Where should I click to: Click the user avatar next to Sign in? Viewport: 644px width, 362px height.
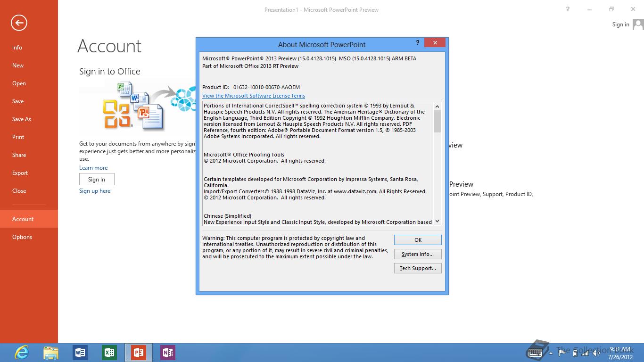[x=638, y=25]
